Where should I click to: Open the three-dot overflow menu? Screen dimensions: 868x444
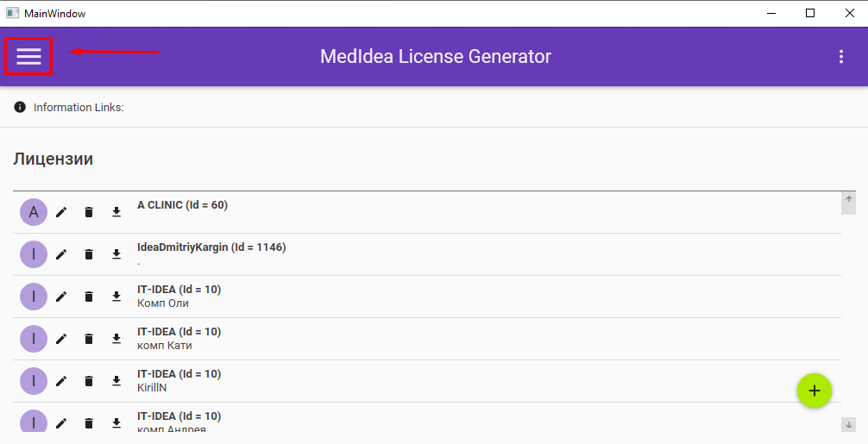pyautogui.click(x=841, y=56)
